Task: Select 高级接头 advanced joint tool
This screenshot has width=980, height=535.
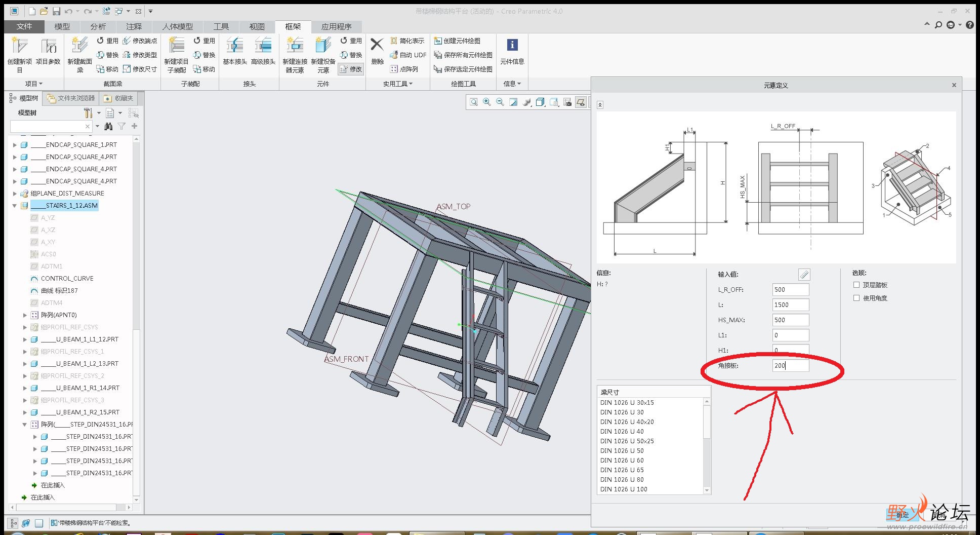Action: (263, 51)
